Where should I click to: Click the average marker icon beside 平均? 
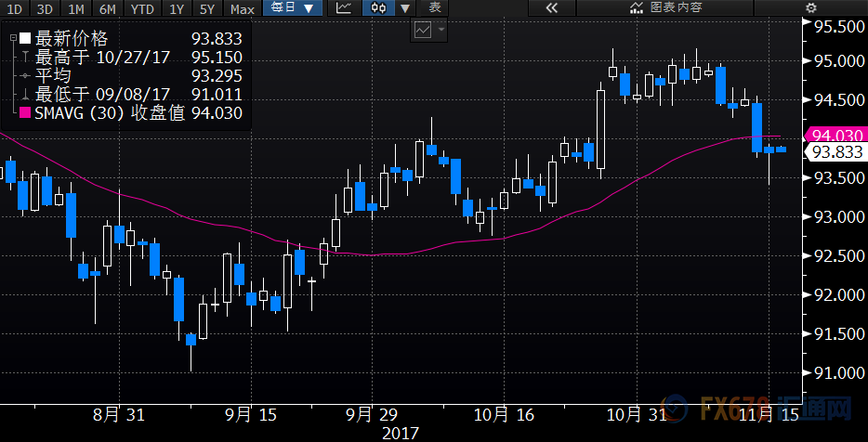[25, 76]
